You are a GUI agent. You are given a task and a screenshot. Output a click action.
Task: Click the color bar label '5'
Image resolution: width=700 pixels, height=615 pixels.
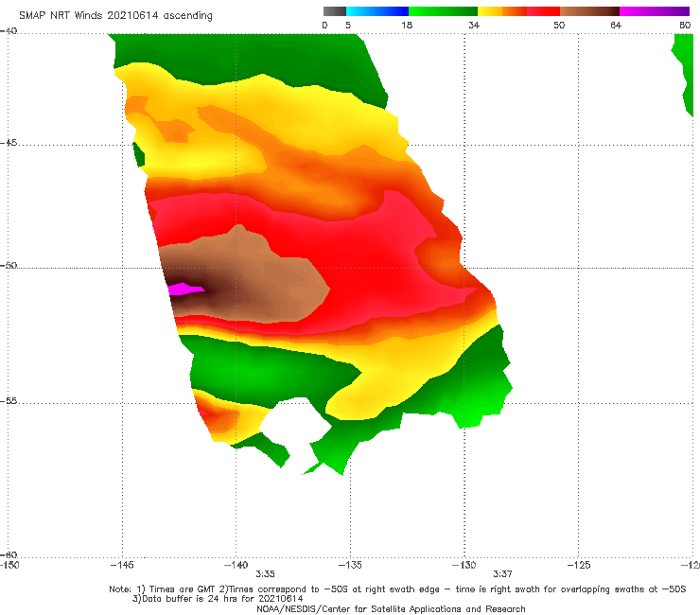tap(348, 25)
